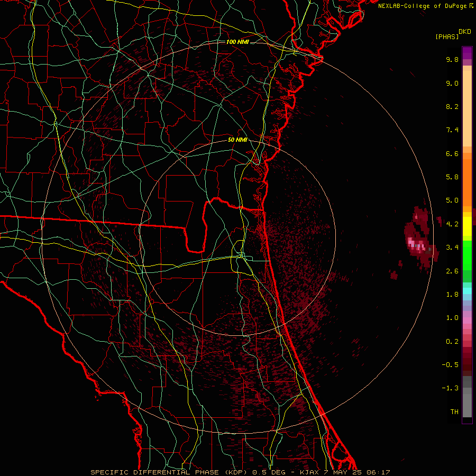Click the 1.8 color scale value

click(452, 295)
